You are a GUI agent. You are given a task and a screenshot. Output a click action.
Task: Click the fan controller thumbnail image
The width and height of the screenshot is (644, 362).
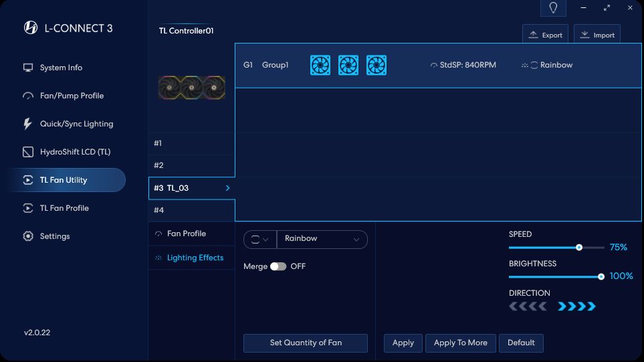click(x=191, y=88)
